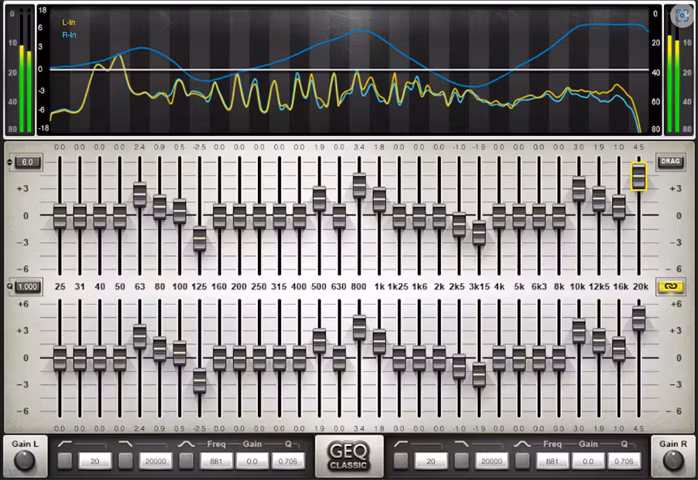Click the GEQ Classic logo

349,456
